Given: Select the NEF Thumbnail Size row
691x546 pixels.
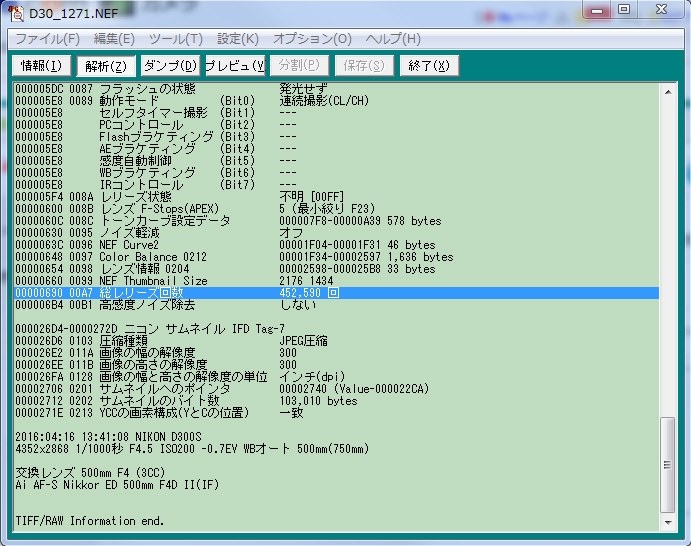Looking at the screenshot, I should [x=337, y=281].
